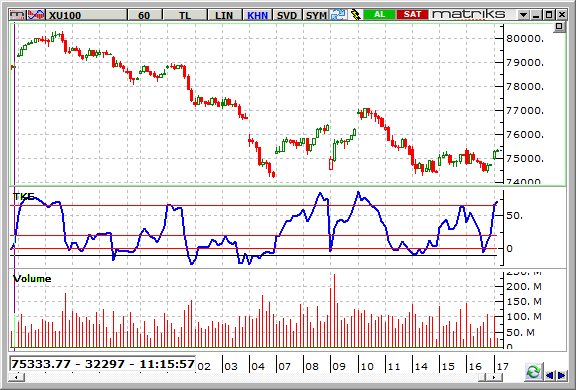Open the indicator chart wave icon
The width and height of the screenshot is (576, 390).
point(37,15)
